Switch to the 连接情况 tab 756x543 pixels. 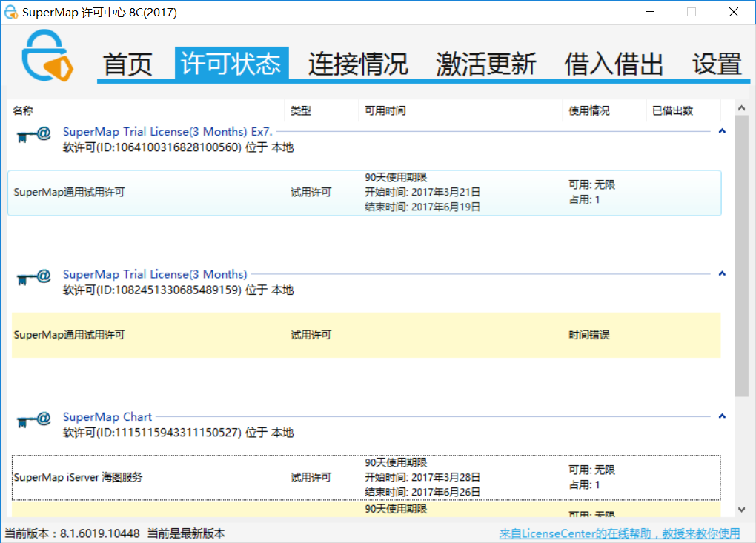click(358, 64)
